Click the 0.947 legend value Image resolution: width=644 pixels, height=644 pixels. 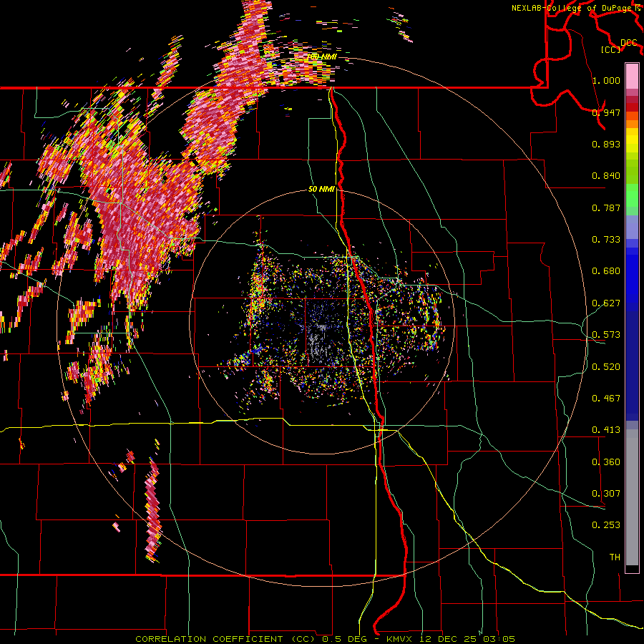606,112
